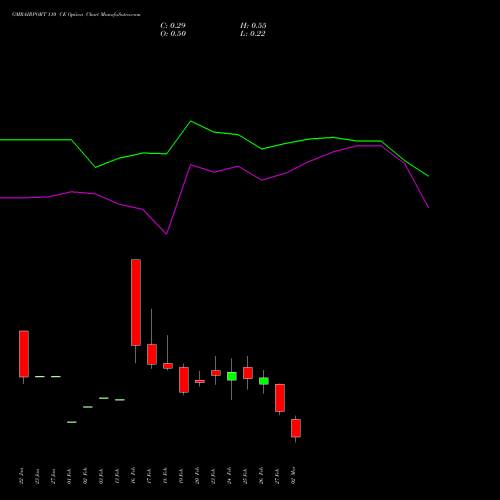The image size is (500, 500).
Task: Select the red 17 Feb candle
Action: pos(152,354)
